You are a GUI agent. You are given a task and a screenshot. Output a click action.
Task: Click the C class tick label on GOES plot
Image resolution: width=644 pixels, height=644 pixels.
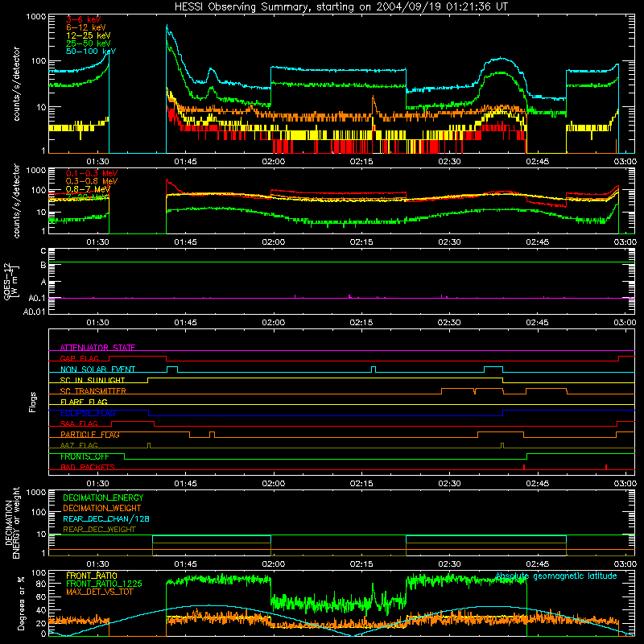(43, 250)
